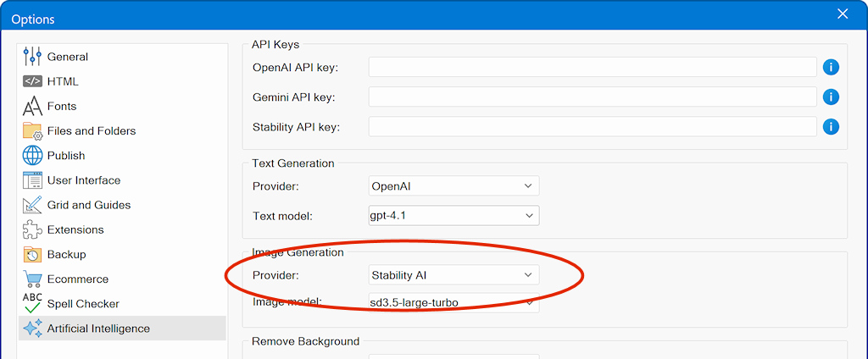868x359 pixels.
Task: Select Artificial Intelligence category
Action: [x=98, y=329]
